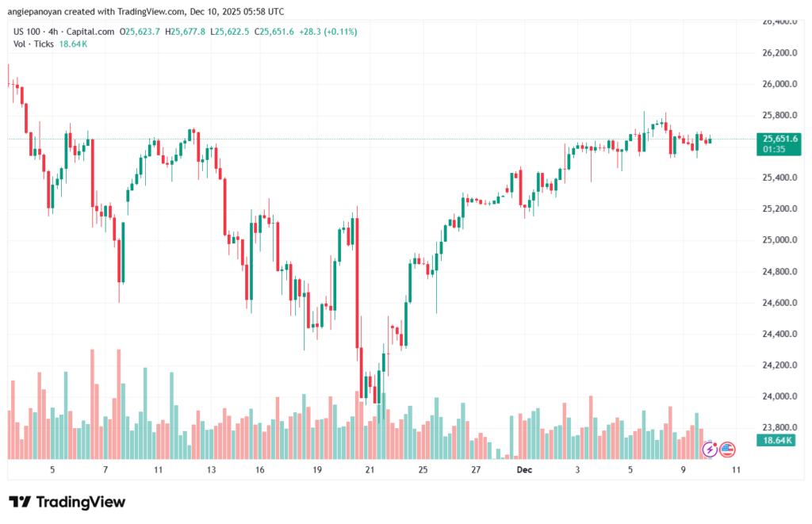Click the 5 date at left of time axis
This screenshot has height=524, width=812.
point(52,470)
